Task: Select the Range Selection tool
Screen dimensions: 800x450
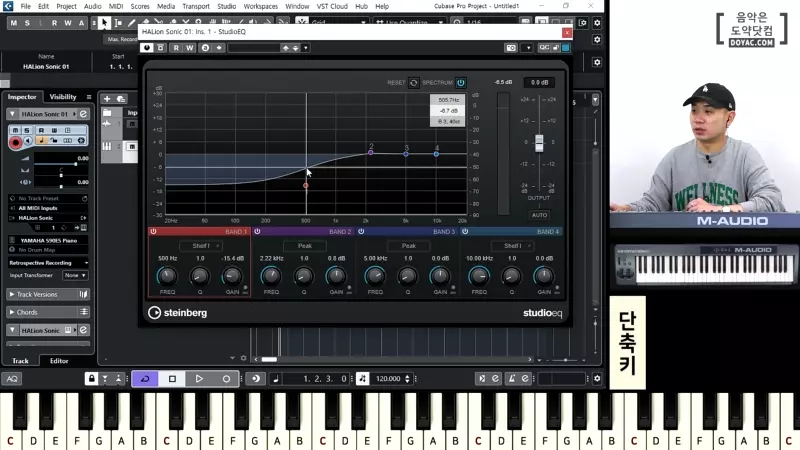Action: pos(118,22)
